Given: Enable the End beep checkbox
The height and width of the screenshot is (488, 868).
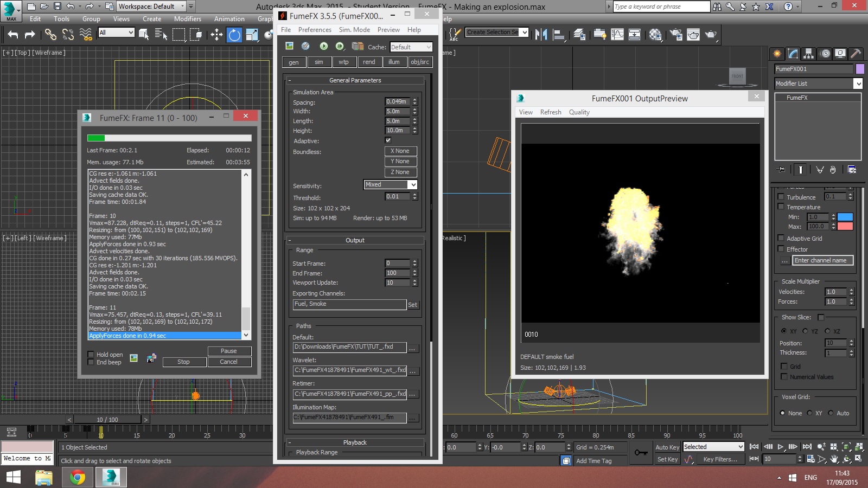Looking at the screenshot, I should click(91, 362).
